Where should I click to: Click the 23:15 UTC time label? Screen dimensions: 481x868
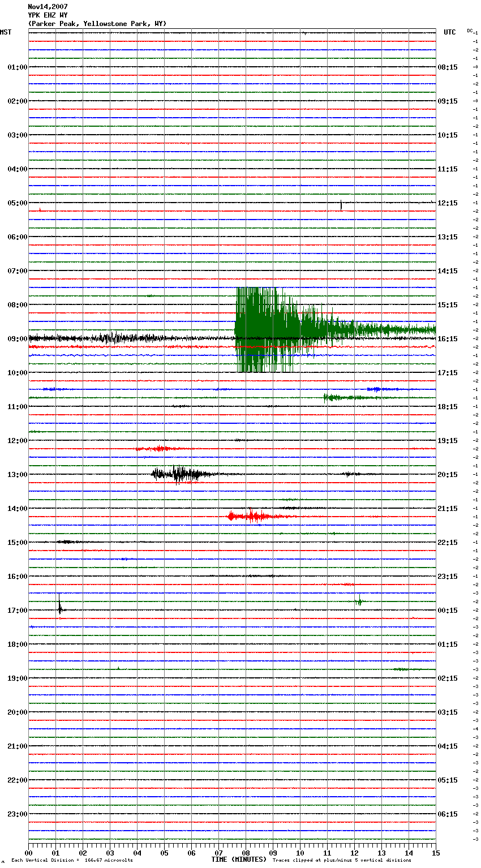pos(448,577)
